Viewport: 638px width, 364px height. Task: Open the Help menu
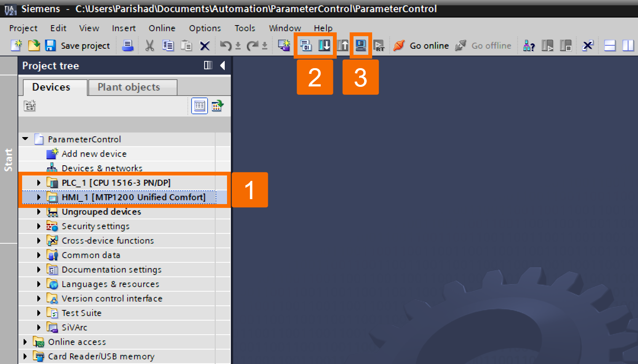pyautogui.click(x=323, y=28)
